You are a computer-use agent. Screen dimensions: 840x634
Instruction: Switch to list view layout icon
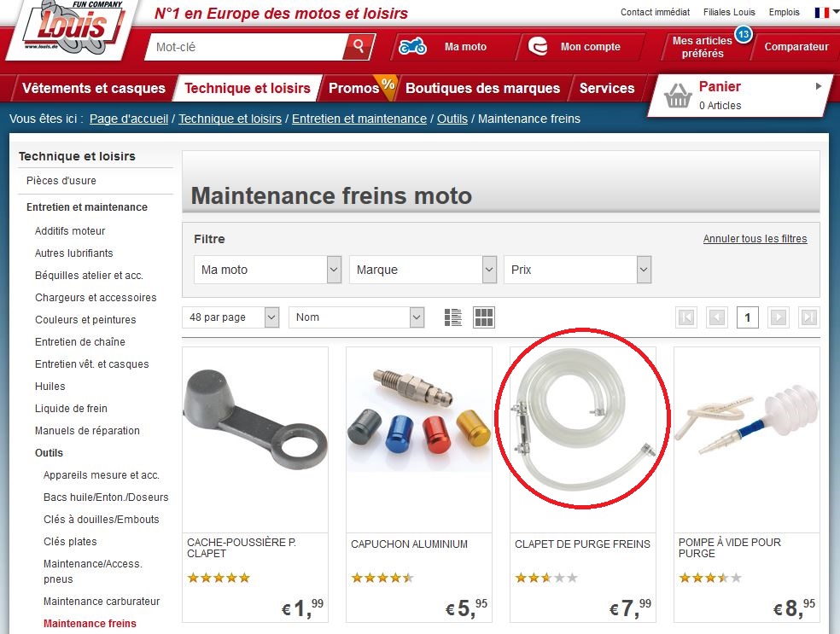point(452,317)
